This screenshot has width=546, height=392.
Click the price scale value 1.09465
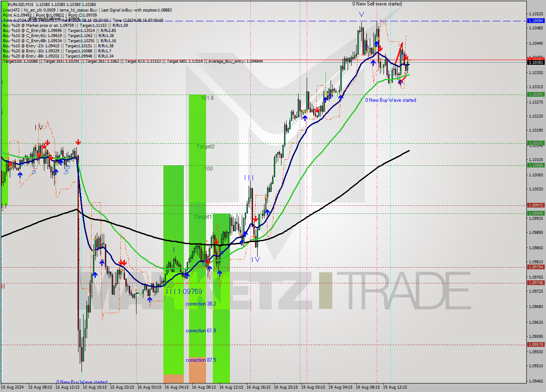(x=537, y=381)
